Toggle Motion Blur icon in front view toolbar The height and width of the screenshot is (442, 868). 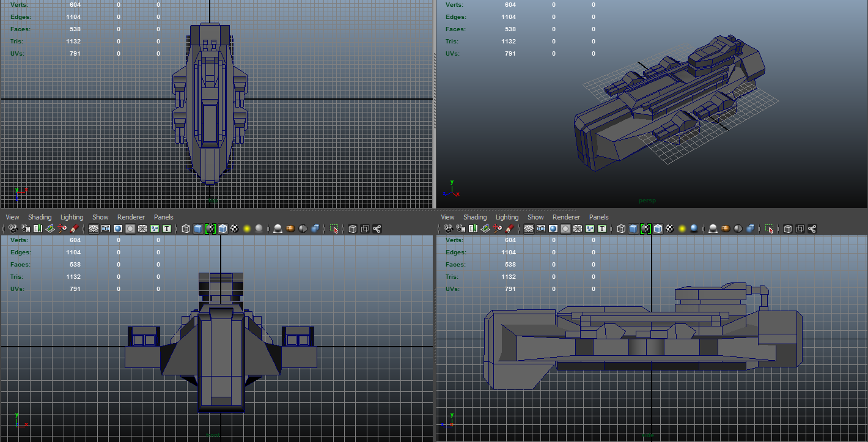(x=290, y=229)
